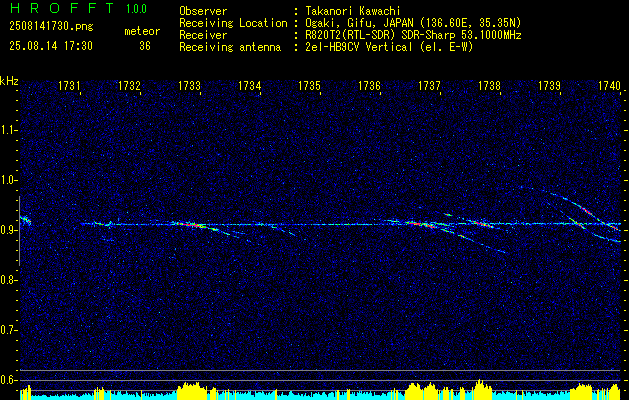This screenshot has height=400, width=629.
Task: Click the 1739 time marker
Action: click(550, 86)
